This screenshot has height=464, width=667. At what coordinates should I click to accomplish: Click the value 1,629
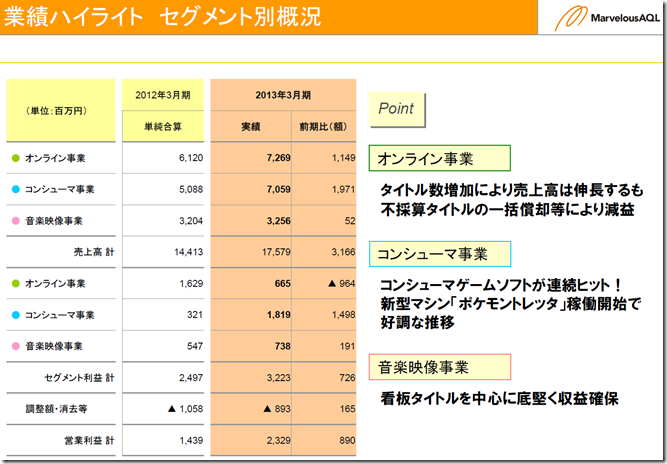click(191, 283)
